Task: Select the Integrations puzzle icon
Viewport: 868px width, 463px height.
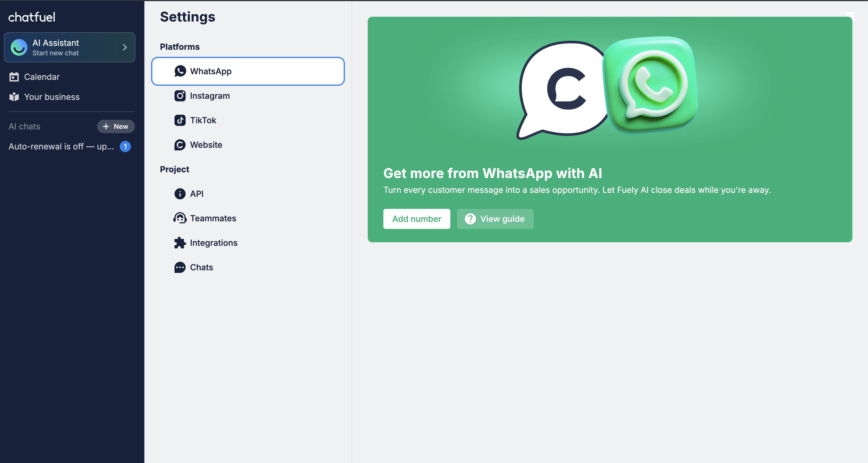Action: 180,243
